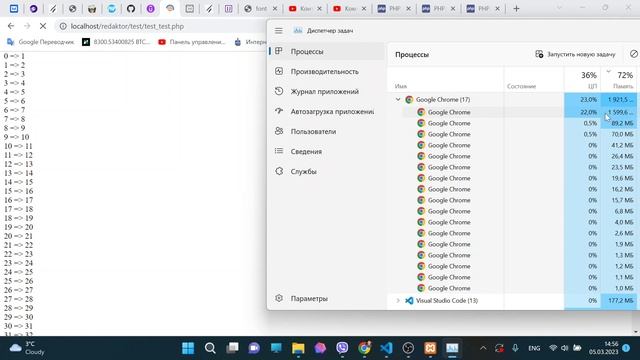Click the Параметры gear icon
The height and width of the screenshot is (360, 640).
[279, 298]
